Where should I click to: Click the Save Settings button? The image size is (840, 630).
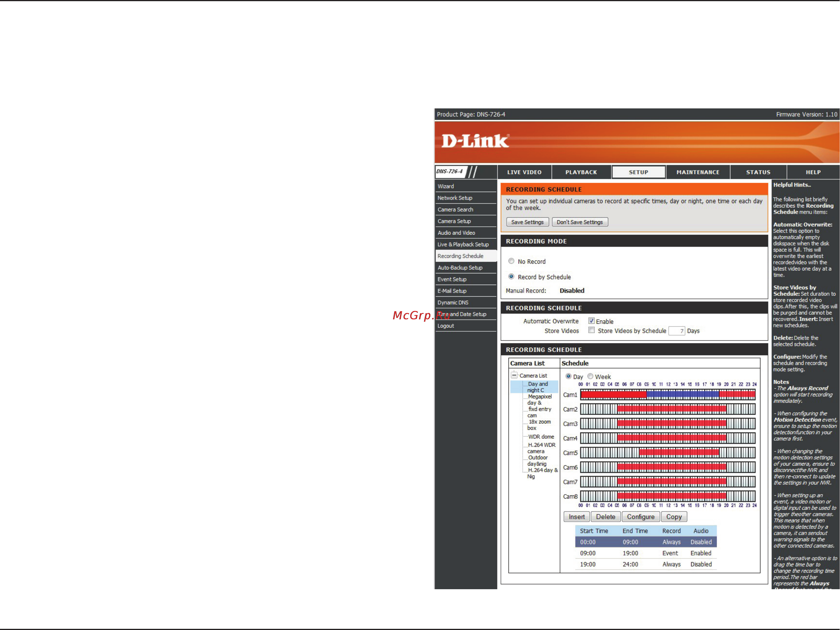coord(527,222)
